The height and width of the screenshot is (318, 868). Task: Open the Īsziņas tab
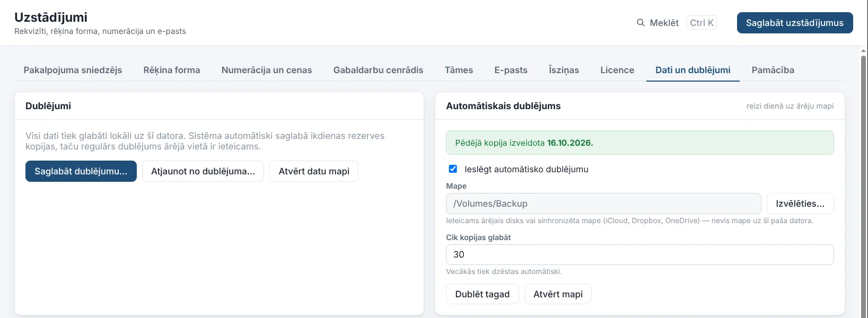pyautogui.click(x=564, y=70)
